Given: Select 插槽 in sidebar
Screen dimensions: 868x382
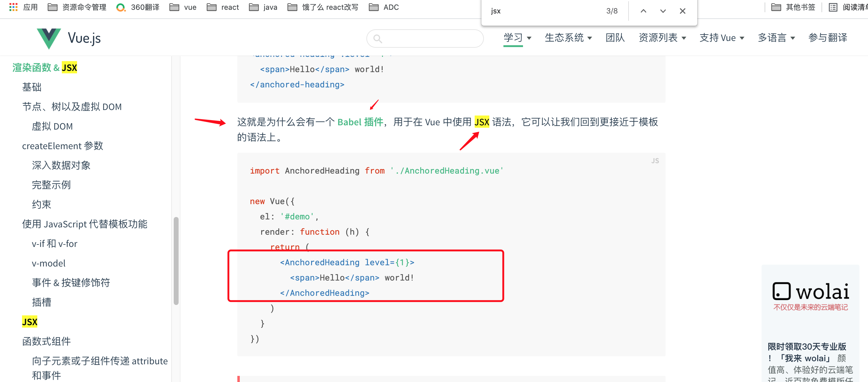Looking at the screenshot, I should click(42, 302).
